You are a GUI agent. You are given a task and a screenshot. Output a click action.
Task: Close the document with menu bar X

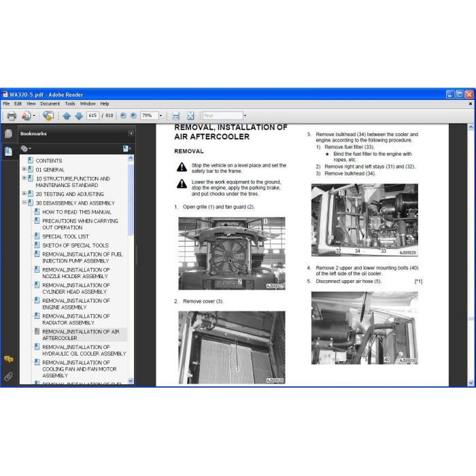click(x=471, y=104)
